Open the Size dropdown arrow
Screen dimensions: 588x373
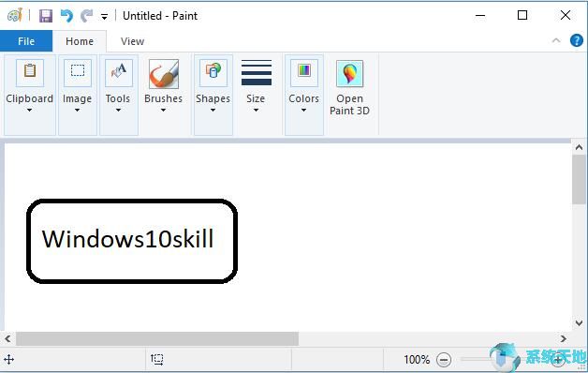coord(256,110)
